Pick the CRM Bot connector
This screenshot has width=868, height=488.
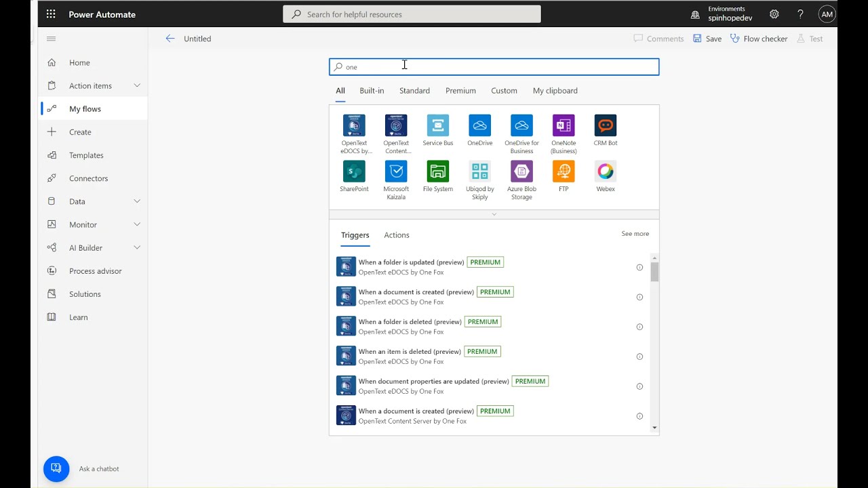click(x=606, y=125)
